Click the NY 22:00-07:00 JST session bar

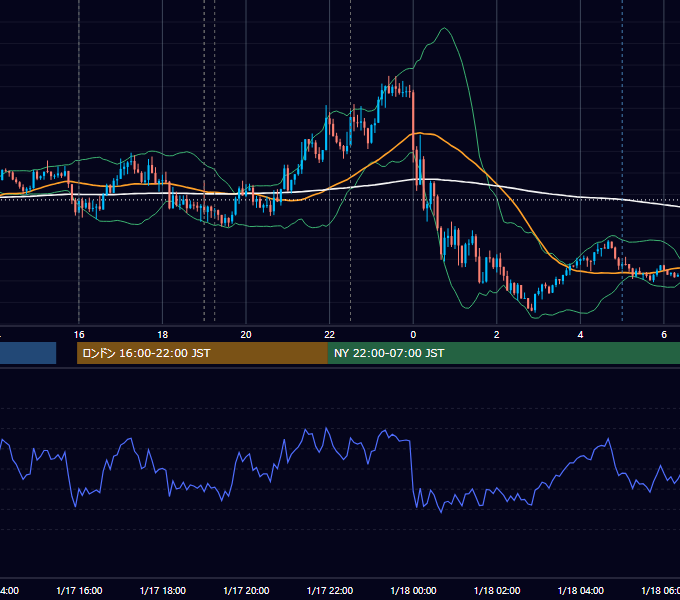(x=503, y=353)
